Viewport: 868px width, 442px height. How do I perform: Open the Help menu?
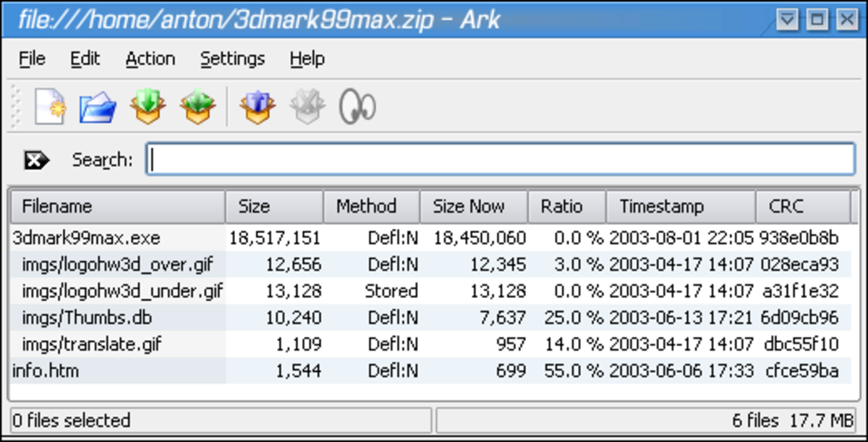tap(307, 59)
